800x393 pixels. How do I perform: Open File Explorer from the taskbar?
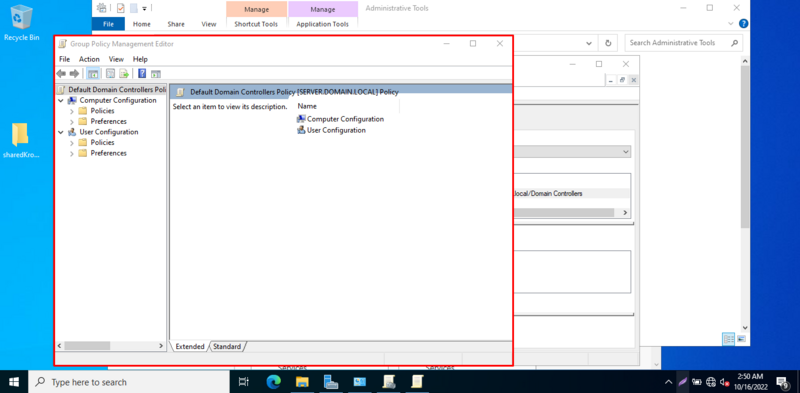coord(303,381)
